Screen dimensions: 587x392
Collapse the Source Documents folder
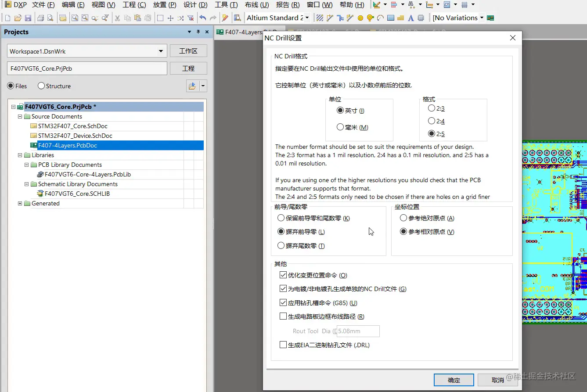pos(20,117)
